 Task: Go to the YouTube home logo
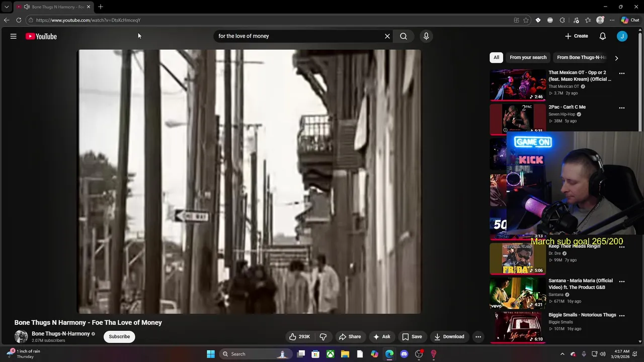pyautogui.click(x=41, y=36)
